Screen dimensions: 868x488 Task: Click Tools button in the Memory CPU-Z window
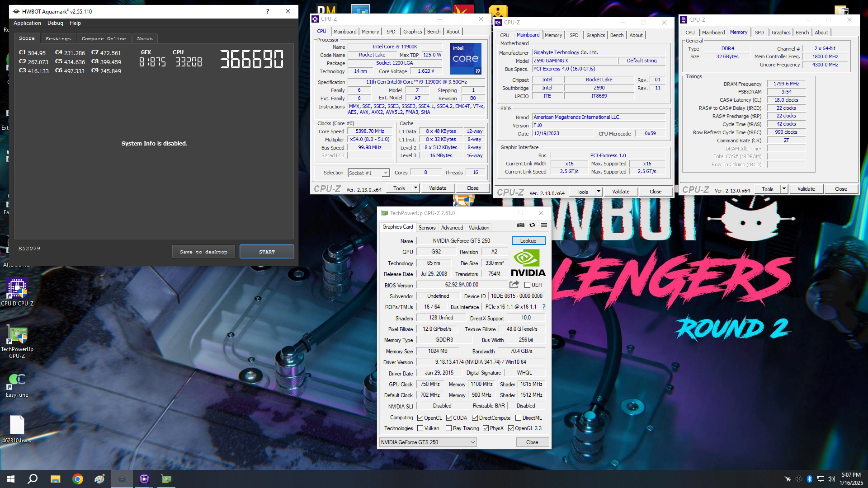tap(767, 189)
